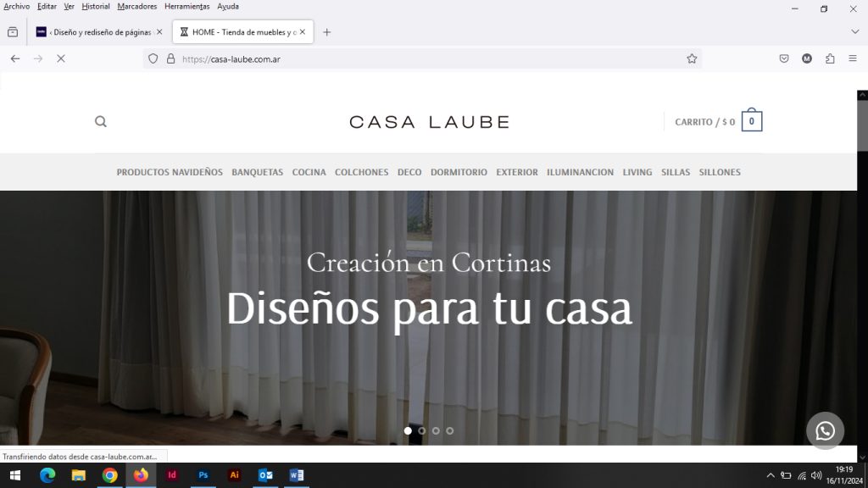Viewport: 868px width, 488px height.
Task: Open the extensions puzzle icon
Action: 830,58
